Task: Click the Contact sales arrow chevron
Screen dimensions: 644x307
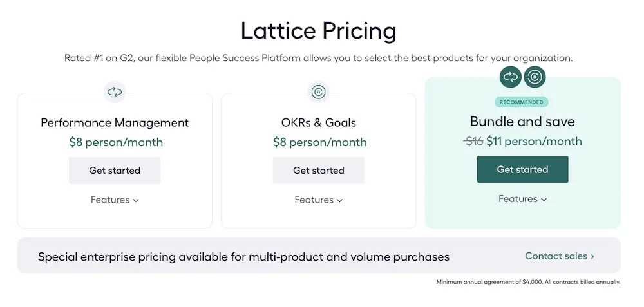Action: (x=592, y=256)
